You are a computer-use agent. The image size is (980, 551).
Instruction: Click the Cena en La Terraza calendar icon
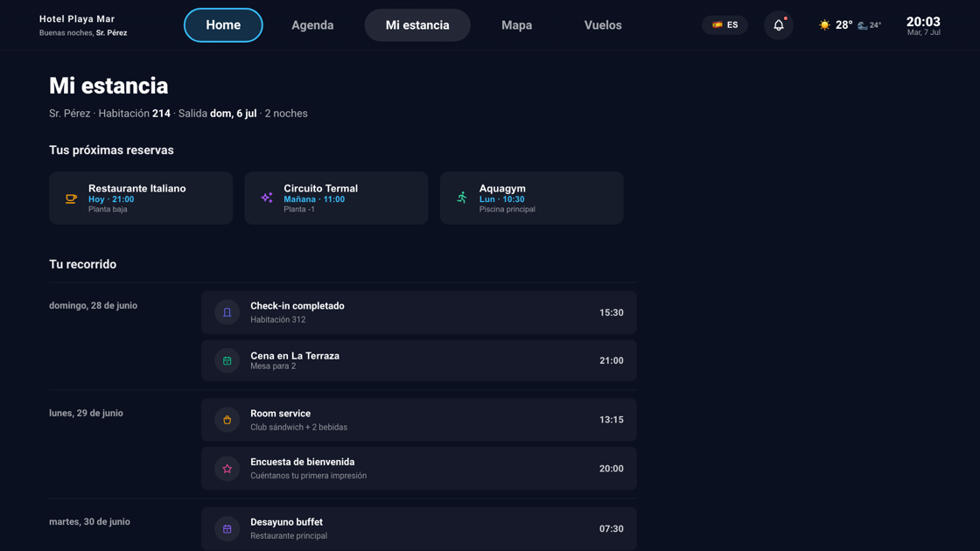[227, 360]
